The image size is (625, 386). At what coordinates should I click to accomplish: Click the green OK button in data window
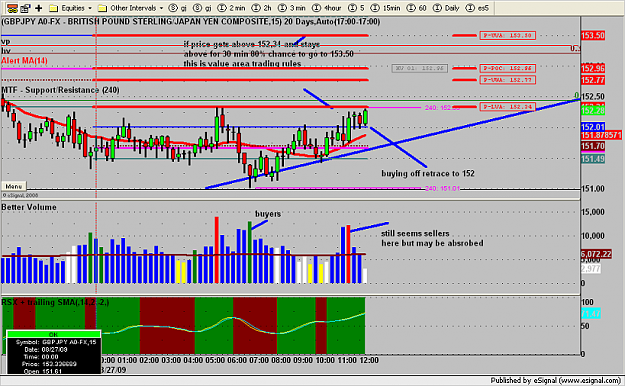(x=53, y=334)
